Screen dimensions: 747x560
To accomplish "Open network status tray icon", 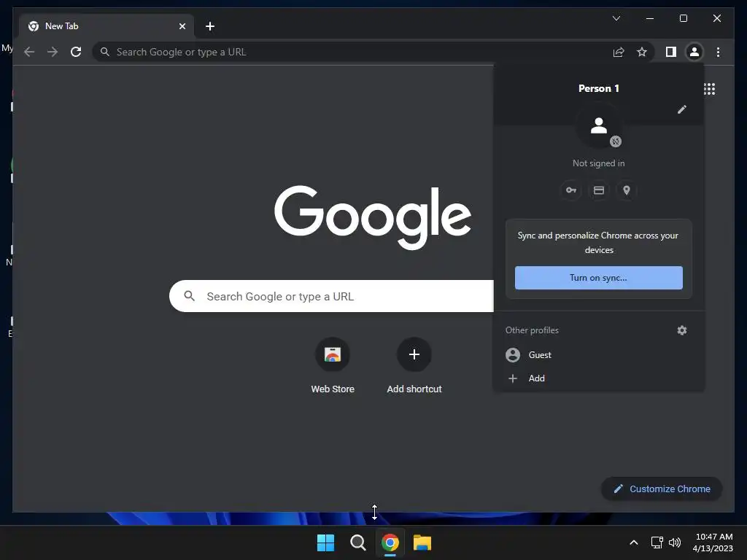I will click(657, 542).
